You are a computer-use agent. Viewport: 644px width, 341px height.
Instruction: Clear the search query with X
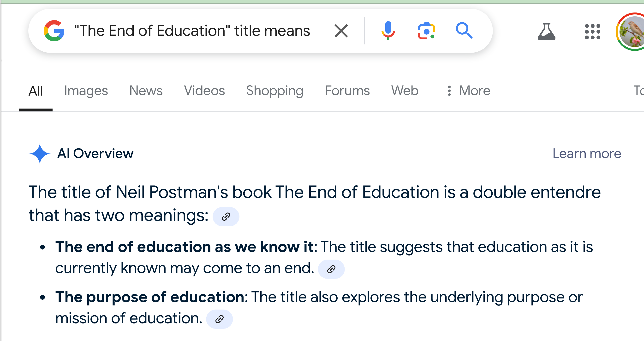pyautogui.click(x=341, y=31)
